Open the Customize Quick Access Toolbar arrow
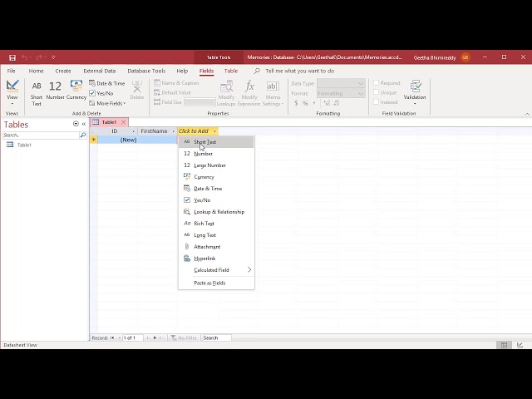This screenshot has height=399, width=532. point(53,57)
